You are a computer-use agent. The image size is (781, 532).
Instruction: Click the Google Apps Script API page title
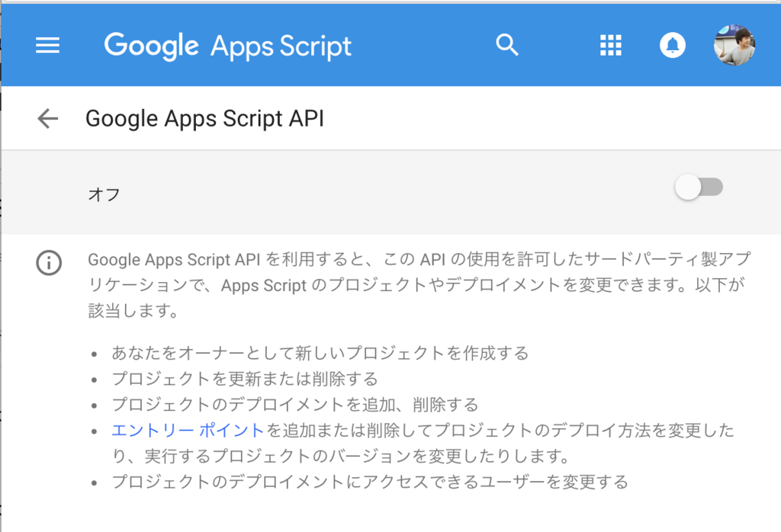[x=204, y=118]
